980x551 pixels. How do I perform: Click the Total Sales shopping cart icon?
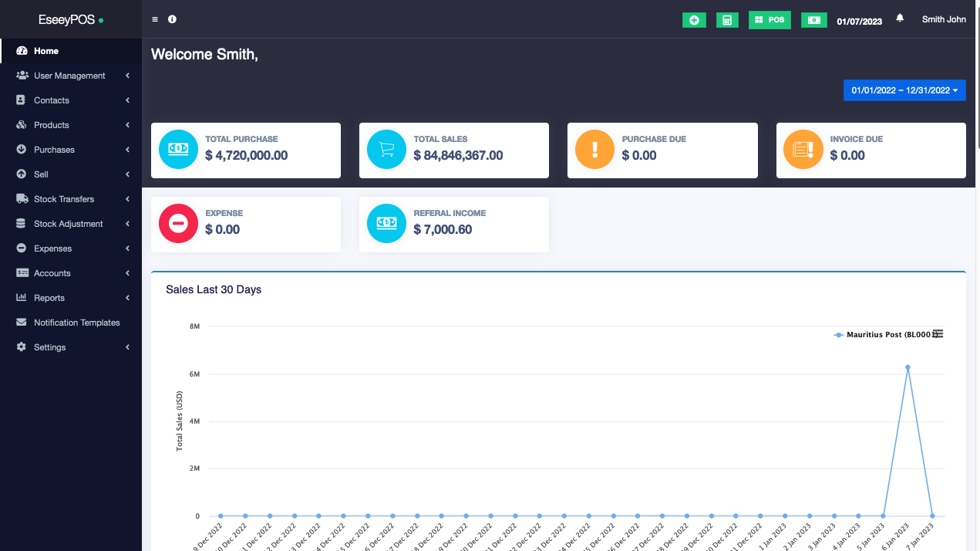[386, 149]
